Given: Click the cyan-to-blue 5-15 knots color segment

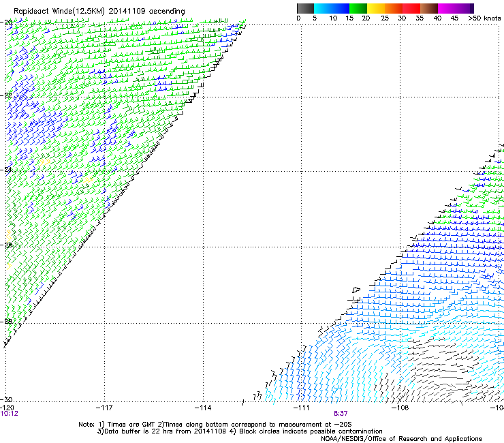Looking at the screenshot, I should [332, 8].
